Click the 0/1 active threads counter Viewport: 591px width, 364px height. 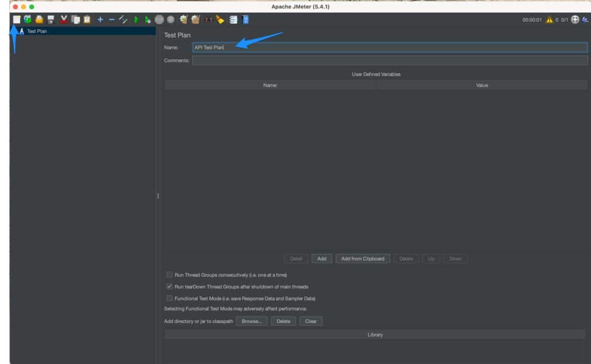[x=564, y=20]
